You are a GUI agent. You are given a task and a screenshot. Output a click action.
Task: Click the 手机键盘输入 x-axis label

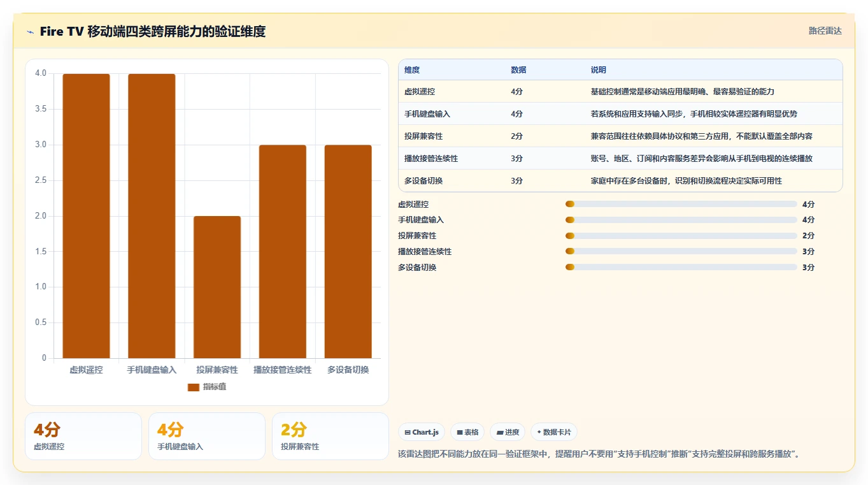(x=152, y=370)
